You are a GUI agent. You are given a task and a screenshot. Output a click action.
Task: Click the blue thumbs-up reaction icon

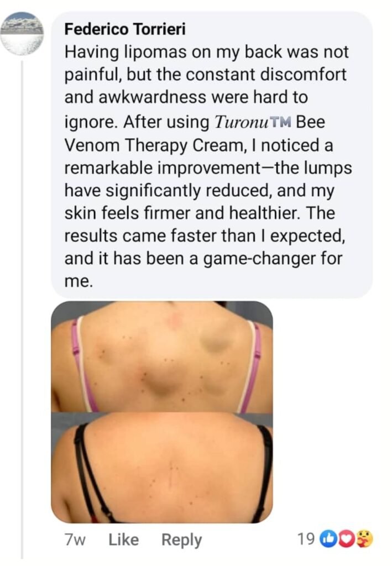(328, 539)
